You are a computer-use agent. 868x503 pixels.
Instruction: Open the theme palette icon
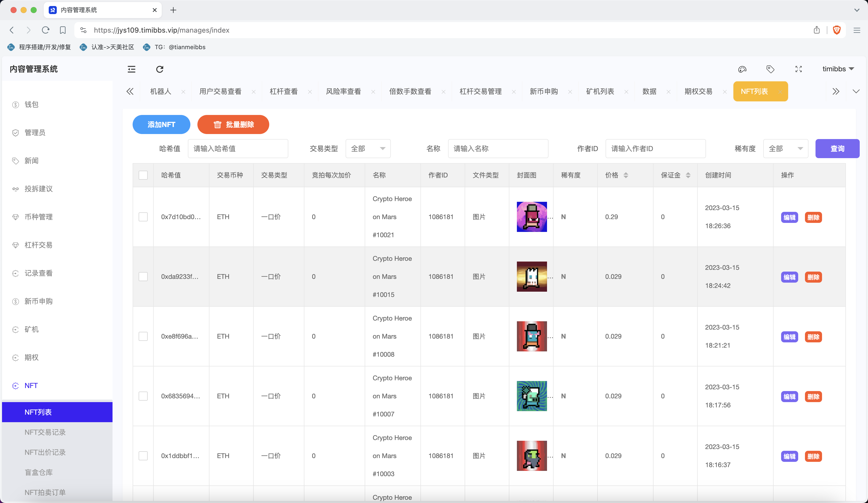click(742, 69)
